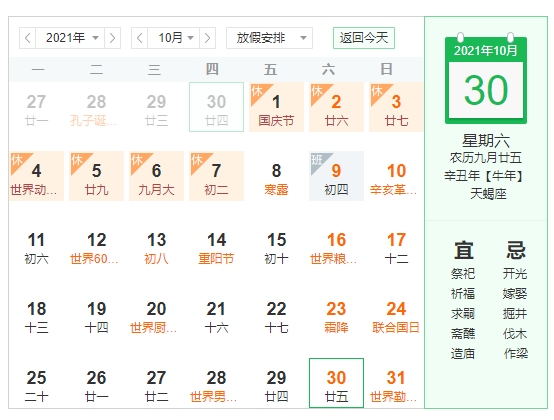Go to previous year arrow
554x420 pixels.
tap(28, 38)
